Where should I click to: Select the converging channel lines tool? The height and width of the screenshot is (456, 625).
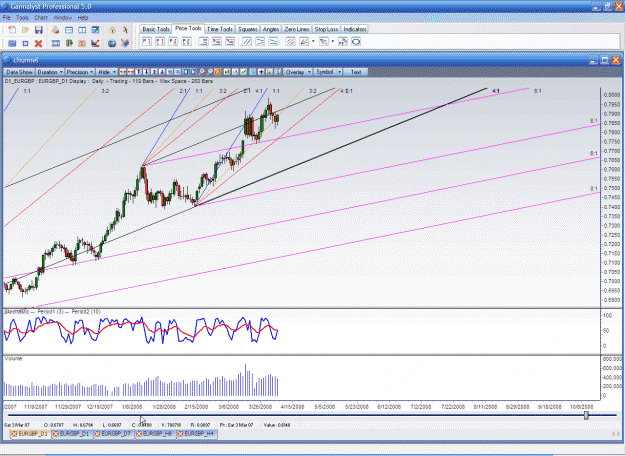260,41
